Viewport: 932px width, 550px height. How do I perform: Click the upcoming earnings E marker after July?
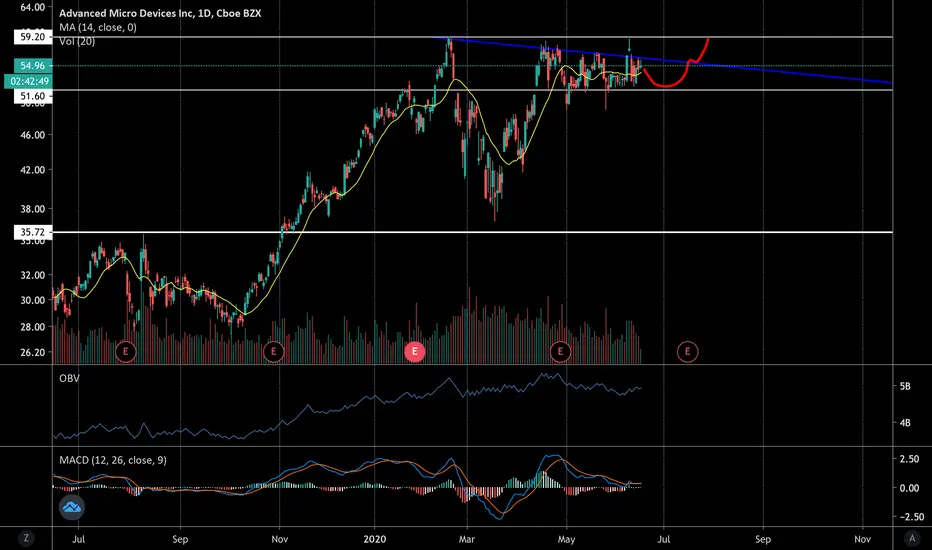coord(688,351)
